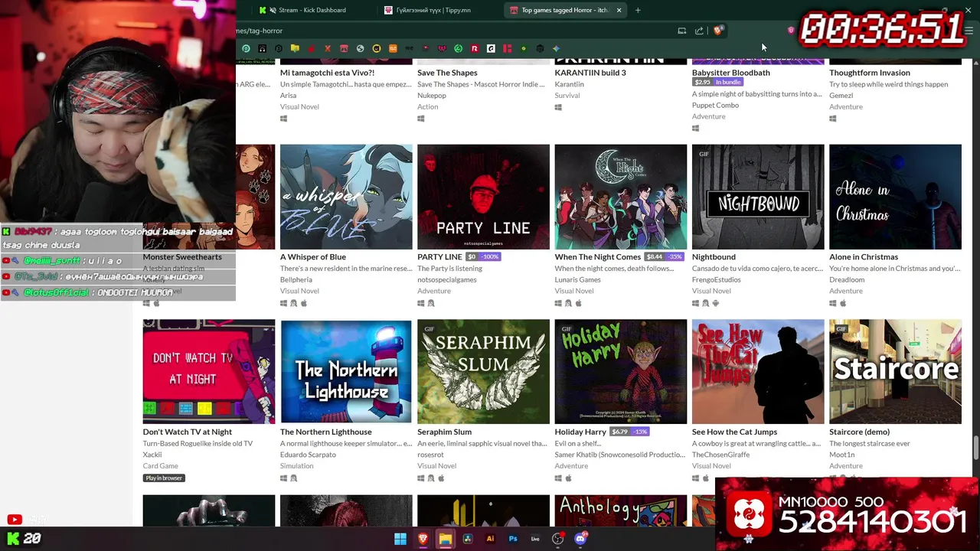Image resolution: width=980 pixels, height=551 pixels.
Task: Open File Explorer from the taskbar
Action: click(x=446, y=539)
